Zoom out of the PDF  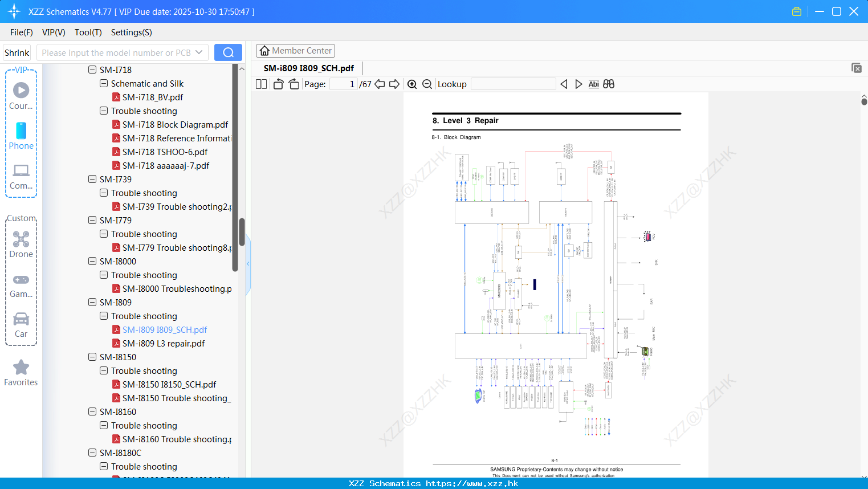click(x=427, y=84)
